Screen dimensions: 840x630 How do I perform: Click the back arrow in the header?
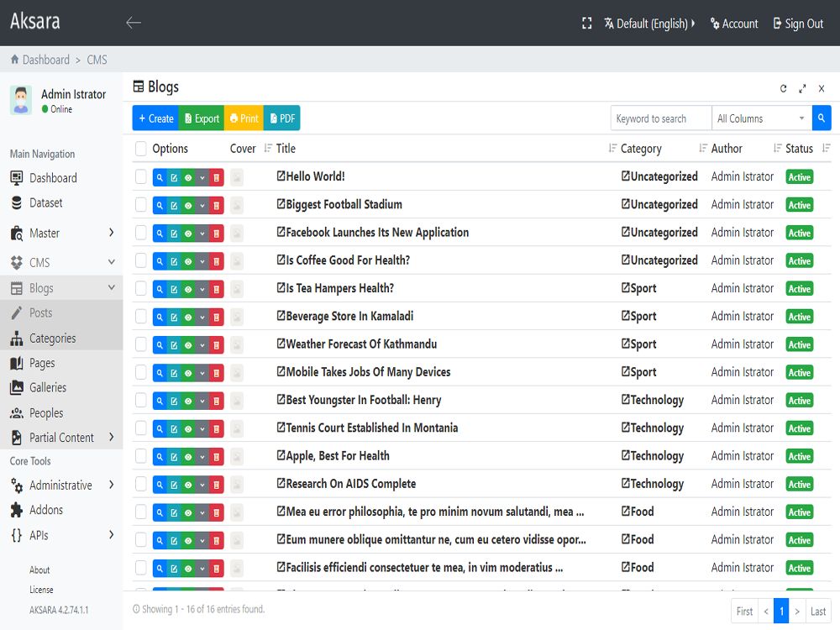click(x=133, y=23)
